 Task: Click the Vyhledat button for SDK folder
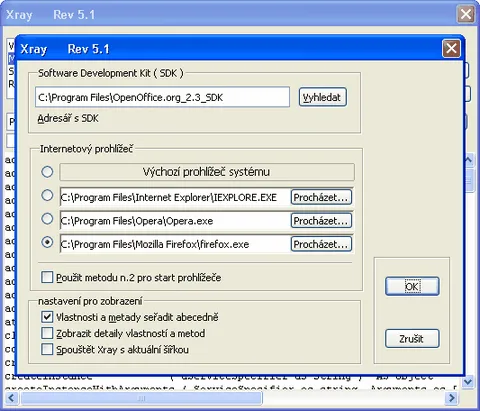[323, 97]
